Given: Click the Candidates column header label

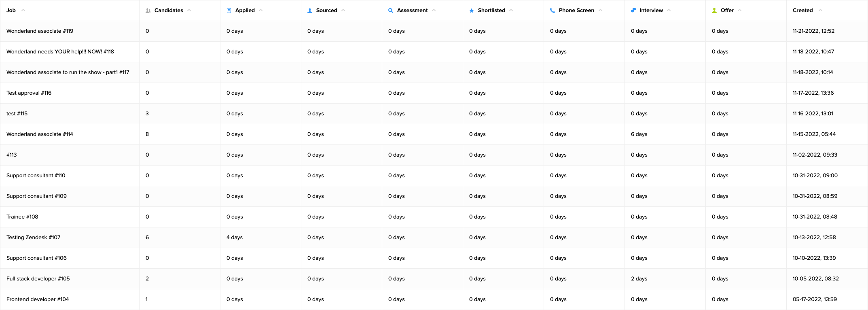Looking at the screenshot, I should click(169, 11).
